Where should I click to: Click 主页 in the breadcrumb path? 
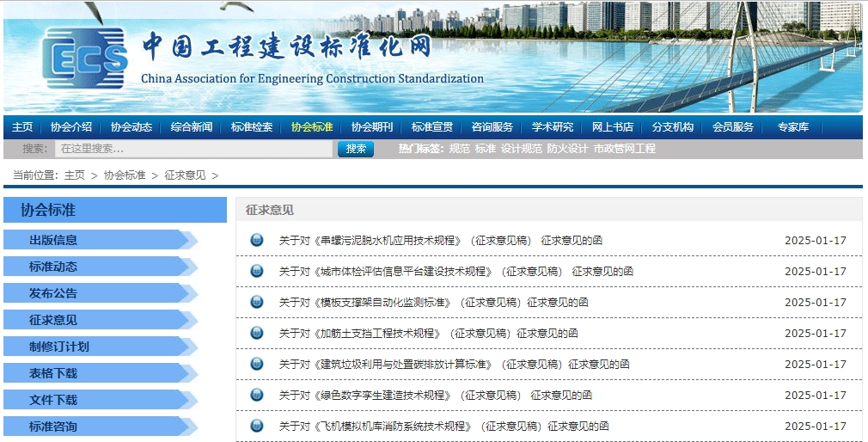(x=75, y=175)
